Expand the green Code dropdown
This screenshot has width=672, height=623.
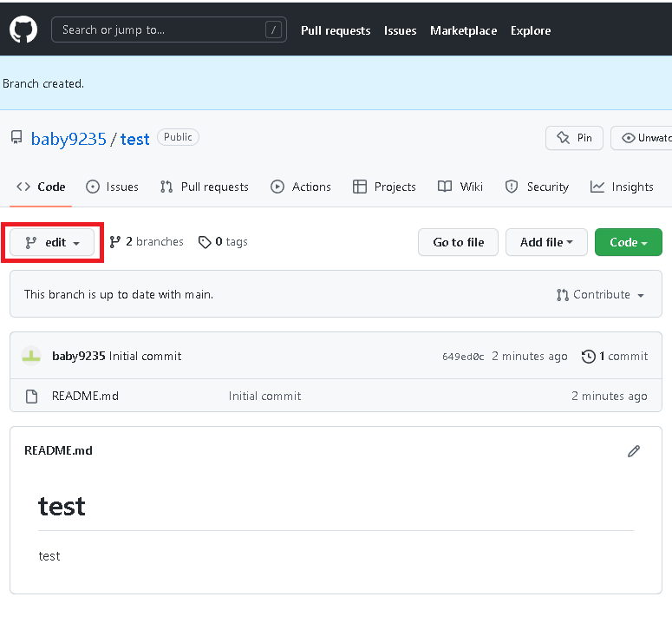629,242
